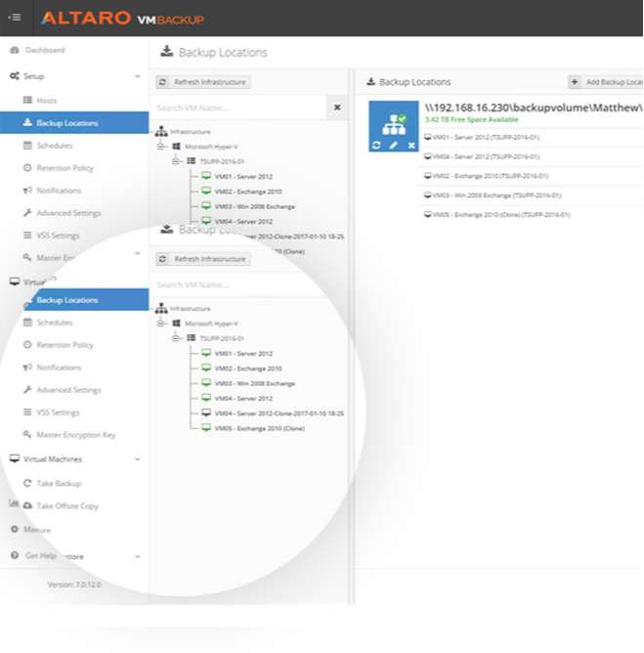The height and width of the screenshot is (653, 644).
Task: Open Schedules in the magnified circle
Action: [x=55, y=323]
